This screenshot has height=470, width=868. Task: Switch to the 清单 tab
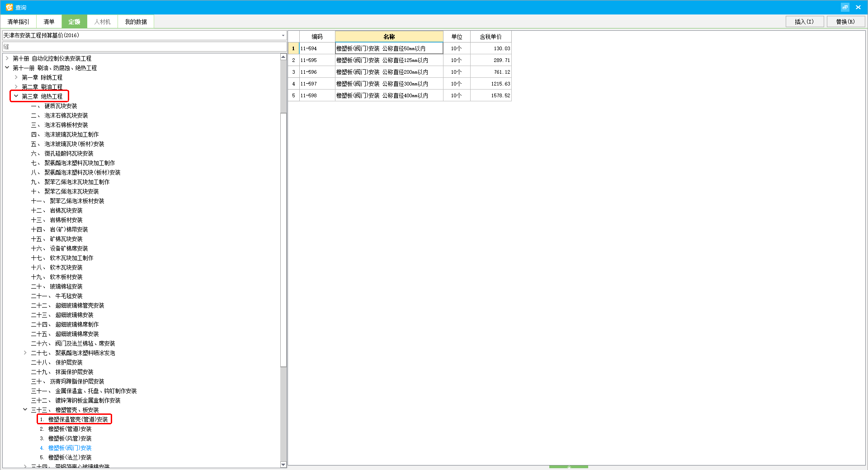point(49,22)
